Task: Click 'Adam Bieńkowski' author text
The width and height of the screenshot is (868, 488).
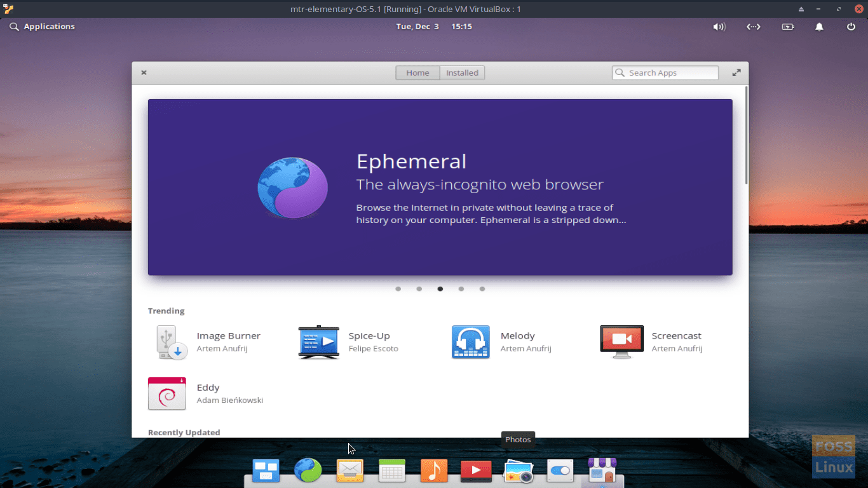Action: tap(230, 400)
